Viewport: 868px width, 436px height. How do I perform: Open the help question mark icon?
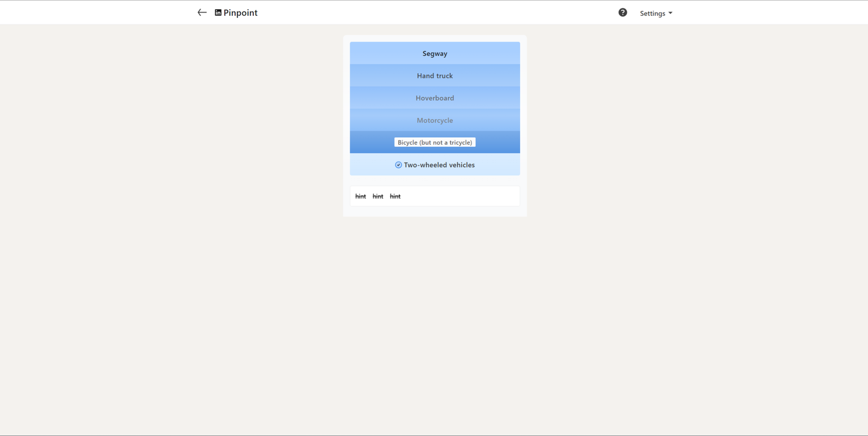click(622, 12)
